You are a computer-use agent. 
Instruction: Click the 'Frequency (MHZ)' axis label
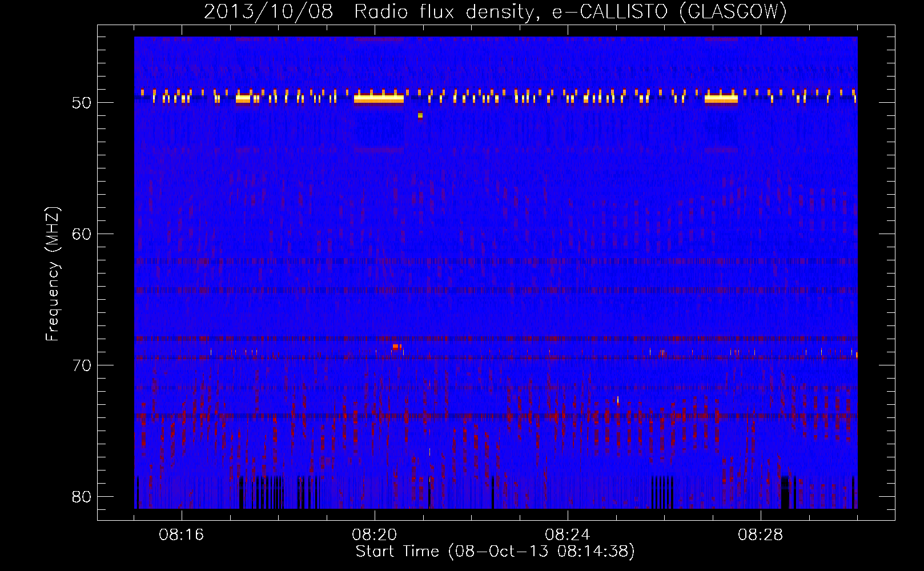pyautogui.click(x=53, y=274)
